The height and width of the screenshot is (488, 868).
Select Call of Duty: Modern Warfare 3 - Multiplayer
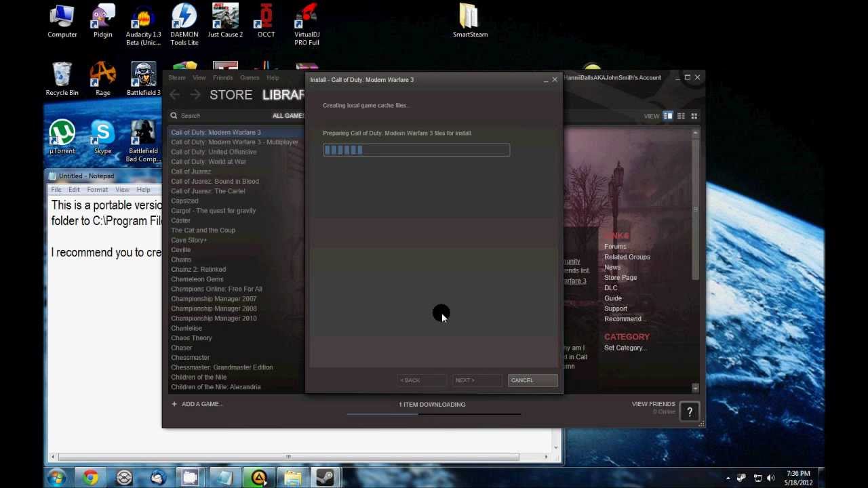coord(235,142)
